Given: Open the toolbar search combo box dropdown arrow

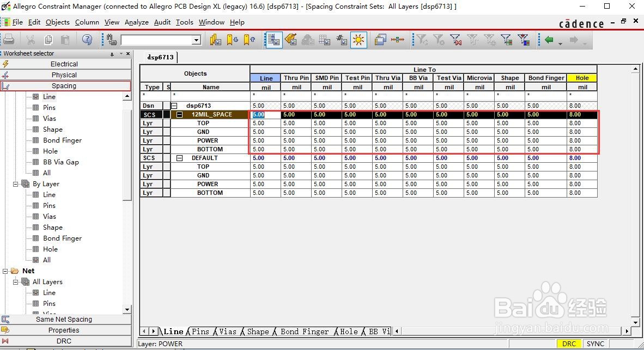Looking at the screenshot, I should click(x=196, y=40).
